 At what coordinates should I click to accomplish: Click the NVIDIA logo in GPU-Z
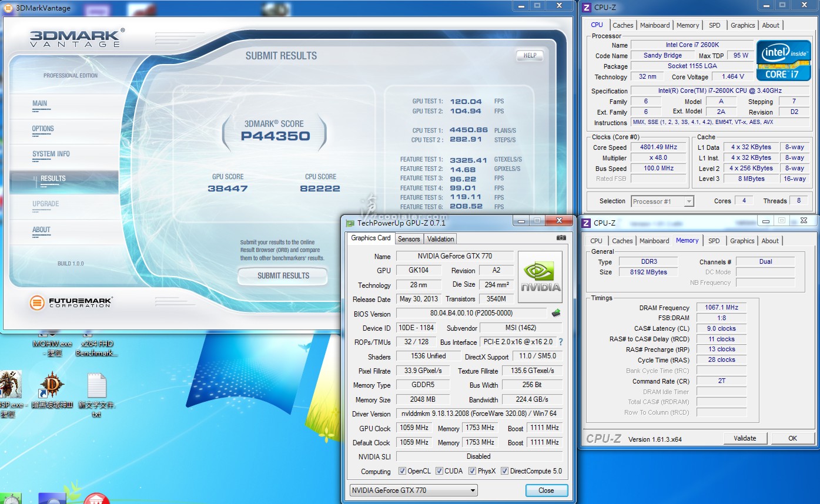pos(540,277)
